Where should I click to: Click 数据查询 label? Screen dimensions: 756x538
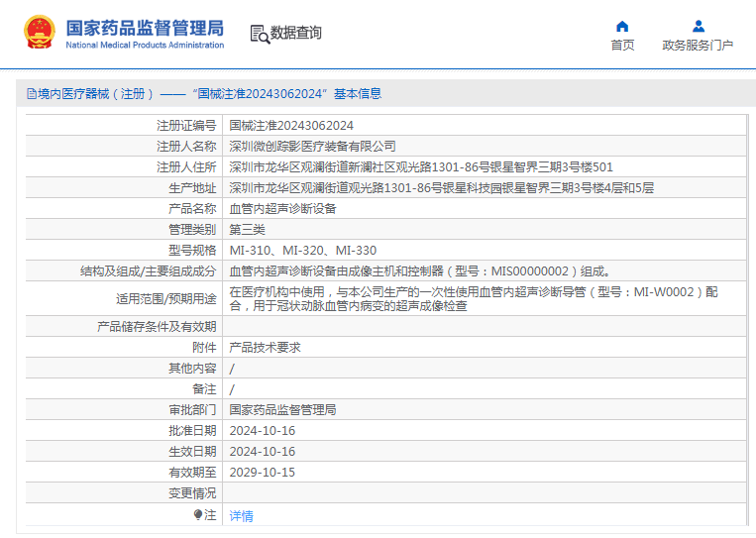[x=295, y=33]
